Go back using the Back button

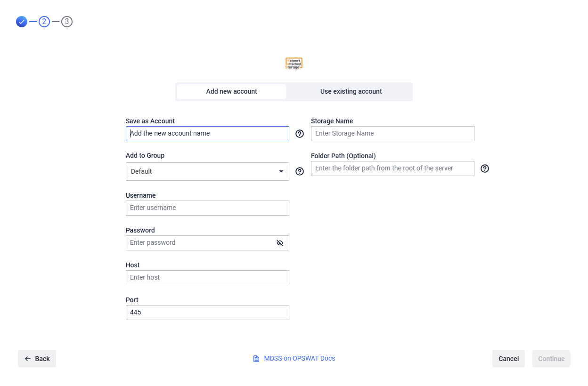click(37, 359)
